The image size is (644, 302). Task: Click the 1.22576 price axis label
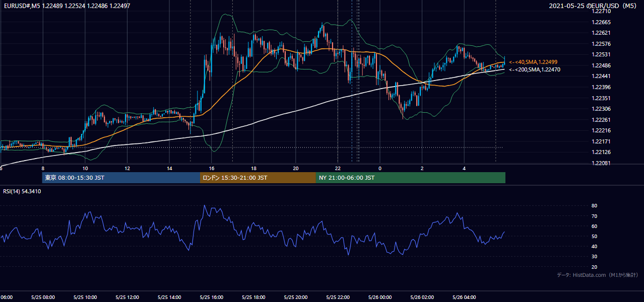(601, 44)
